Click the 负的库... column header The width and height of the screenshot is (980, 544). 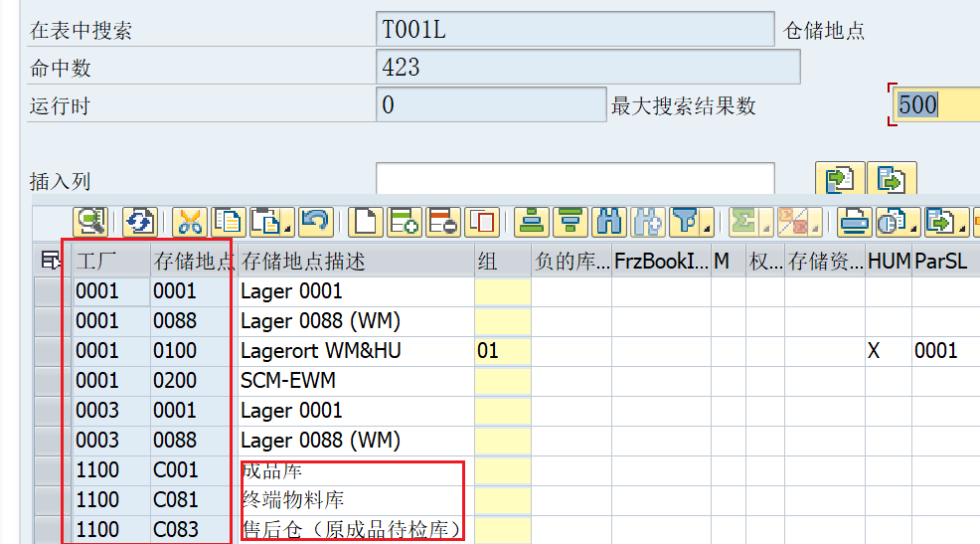click(x=572, y=261)
